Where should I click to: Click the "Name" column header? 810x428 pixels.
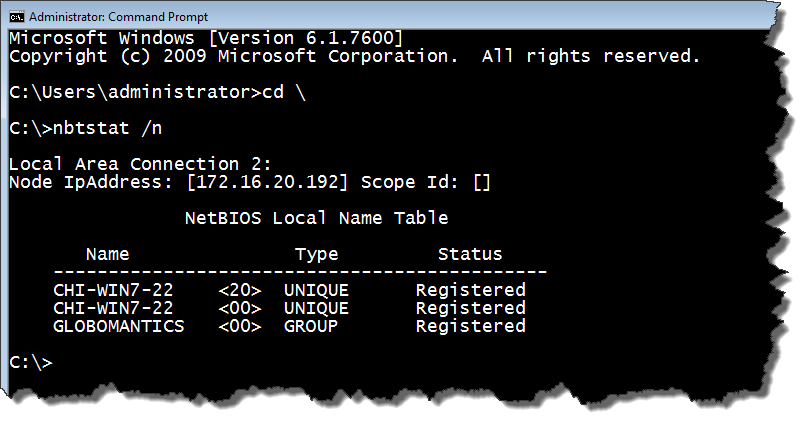pos(107,254)
